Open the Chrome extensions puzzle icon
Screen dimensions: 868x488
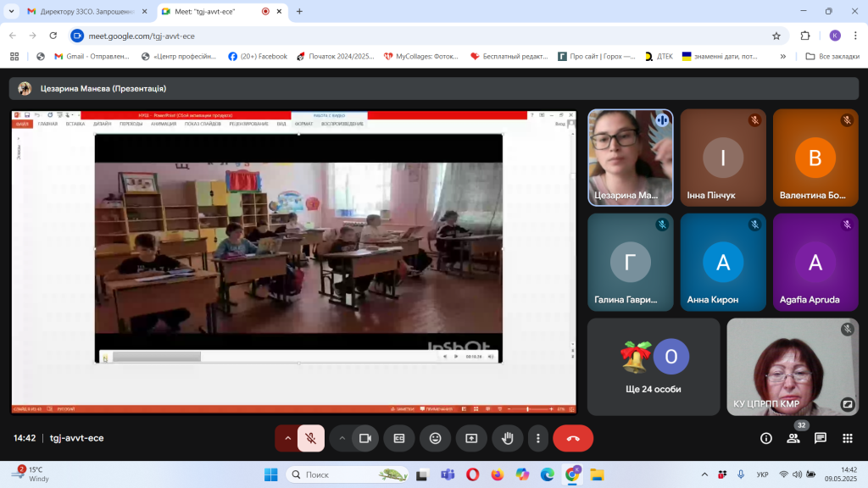tap(805, 36)
